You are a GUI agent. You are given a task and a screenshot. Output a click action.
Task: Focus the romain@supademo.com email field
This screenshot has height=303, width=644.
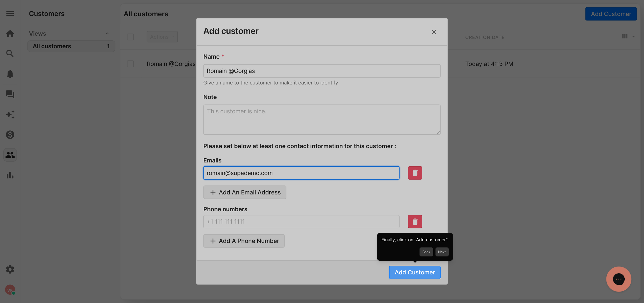tap(301, 173)
